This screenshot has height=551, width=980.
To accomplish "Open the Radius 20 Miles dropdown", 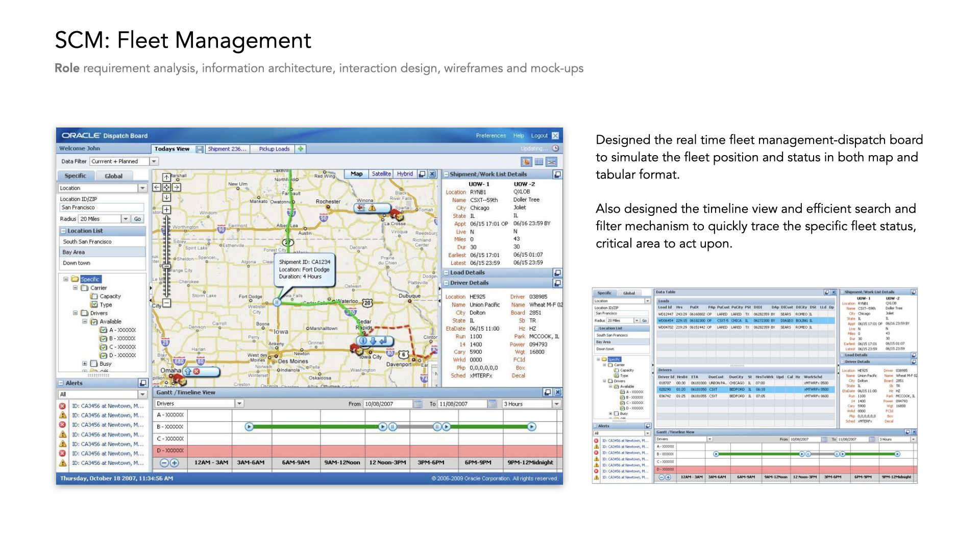I will [x=125, y=219].
